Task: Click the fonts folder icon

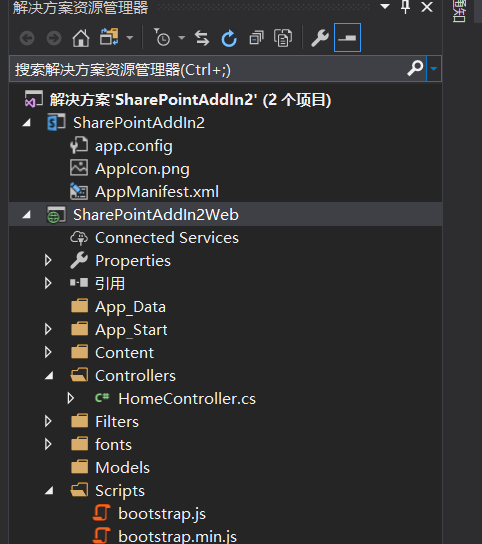Action: click(x=79, y=444)
